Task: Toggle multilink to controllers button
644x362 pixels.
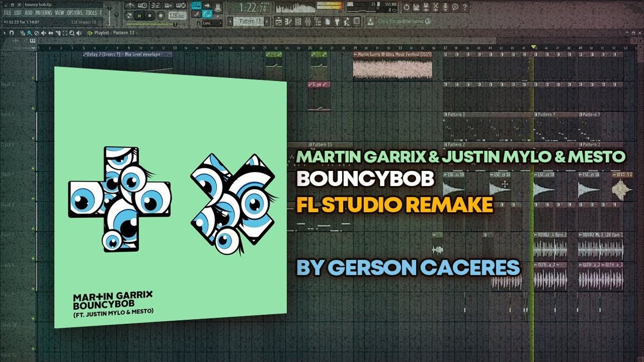Action: pos(207,14)
